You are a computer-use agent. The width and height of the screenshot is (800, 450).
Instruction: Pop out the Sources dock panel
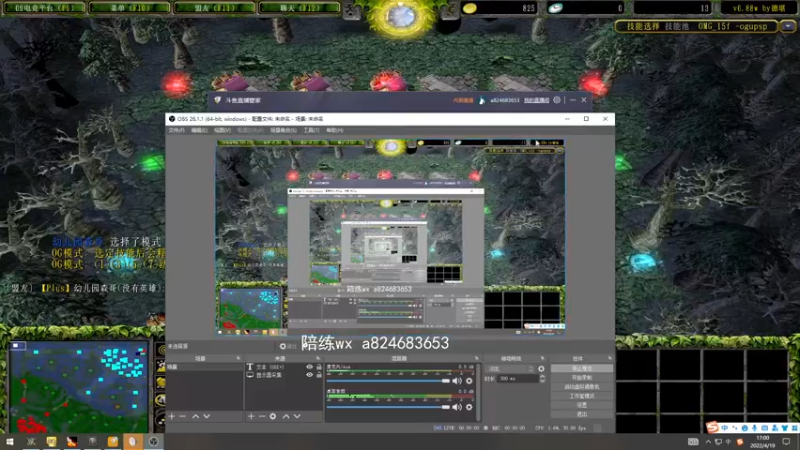tap(318, 358)
